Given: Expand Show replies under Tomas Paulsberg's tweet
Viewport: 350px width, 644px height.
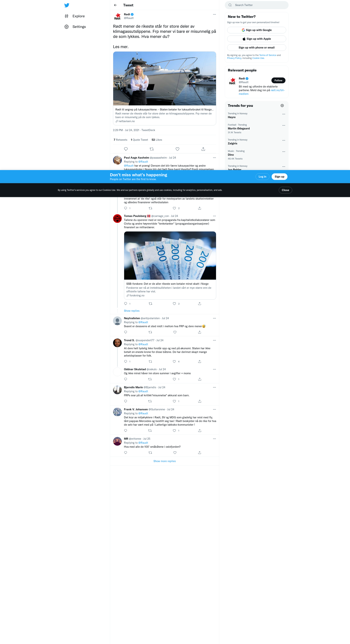Looking at the screenshot, I should click(132, 311).
